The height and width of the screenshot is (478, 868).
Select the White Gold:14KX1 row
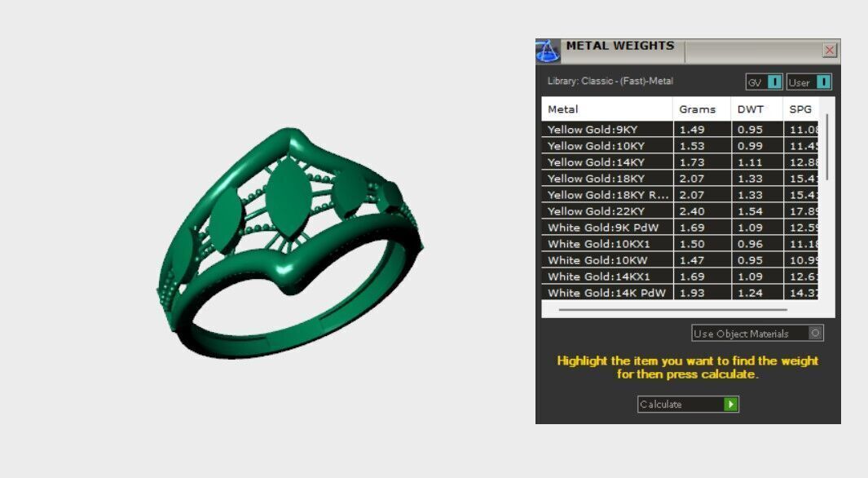(x=679, y=277)
